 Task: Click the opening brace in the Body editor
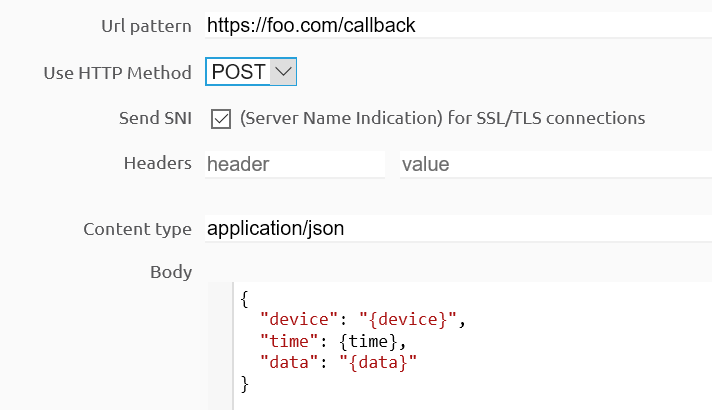point(245,299)
